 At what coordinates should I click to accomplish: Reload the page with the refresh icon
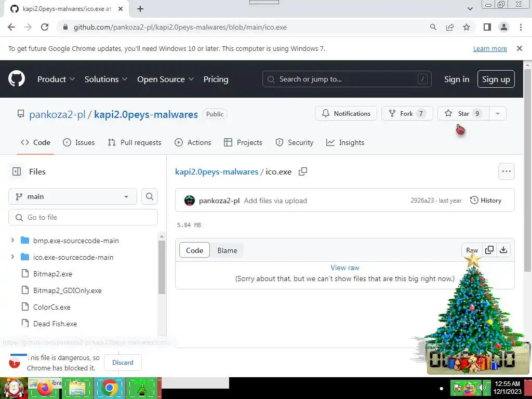(45, 27)
